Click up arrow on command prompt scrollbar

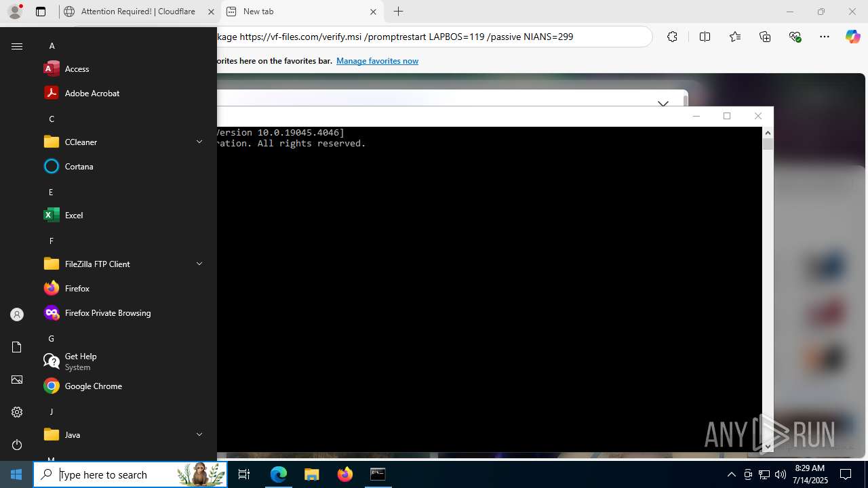pos(768,132)
